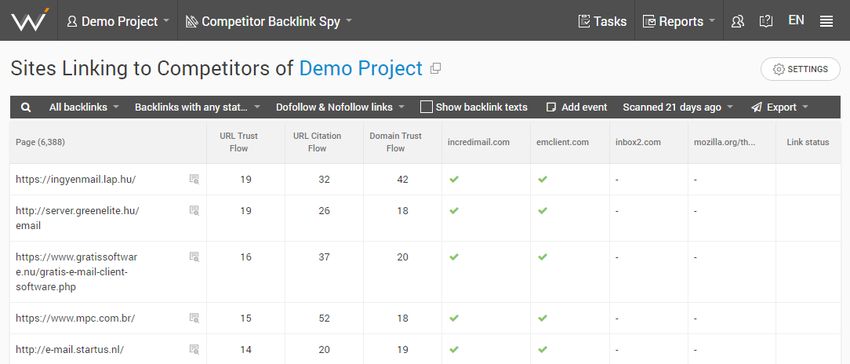
Task: Click the inbox2.com column header
Action: pyautogui.click(x=638, y=142)
